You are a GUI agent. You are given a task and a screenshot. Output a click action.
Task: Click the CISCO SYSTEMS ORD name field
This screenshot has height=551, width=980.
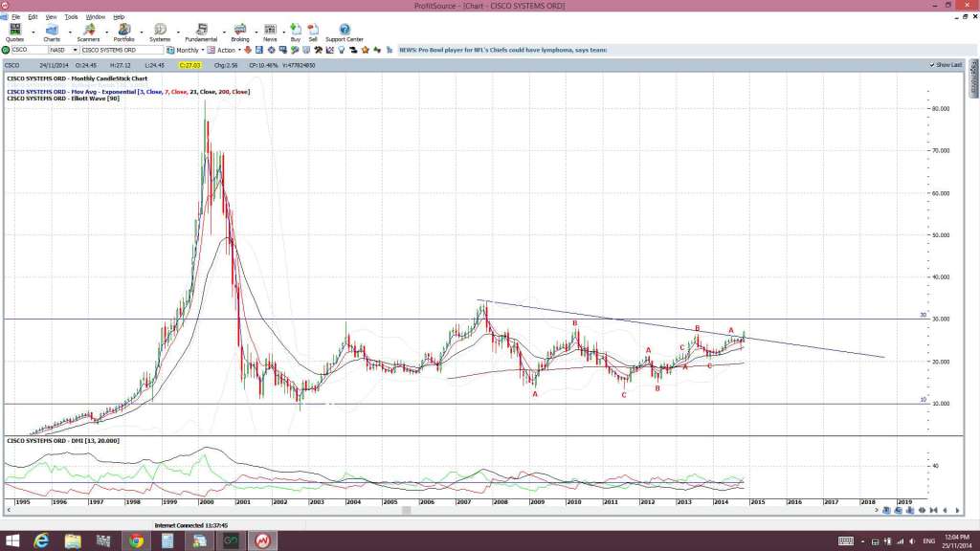click(122, 50)
